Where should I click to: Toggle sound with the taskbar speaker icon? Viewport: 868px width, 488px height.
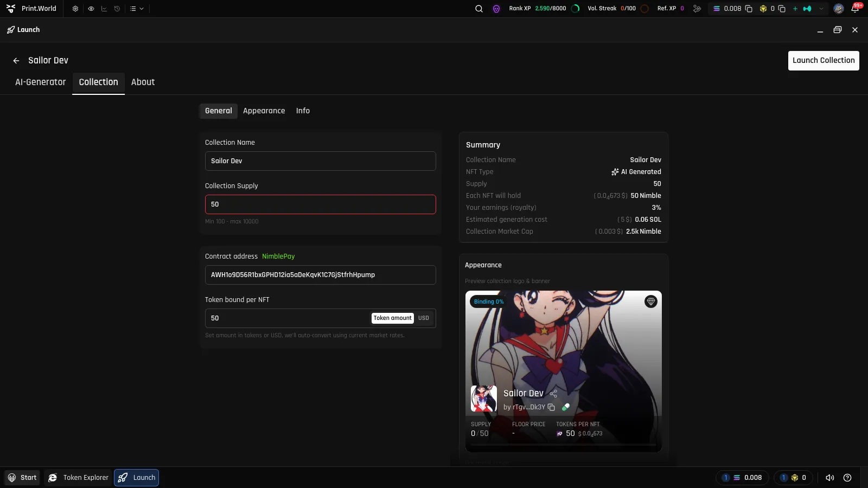point(829,478)
